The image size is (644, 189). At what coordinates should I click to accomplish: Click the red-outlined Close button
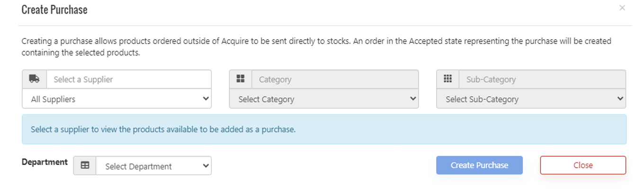pos(583,165)
